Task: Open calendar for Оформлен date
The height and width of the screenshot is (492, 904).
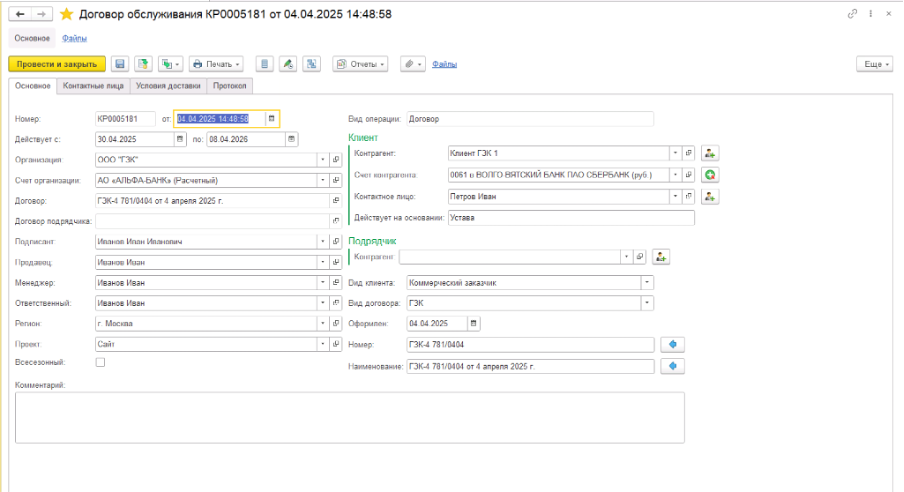Action: (x=473, y=324)
